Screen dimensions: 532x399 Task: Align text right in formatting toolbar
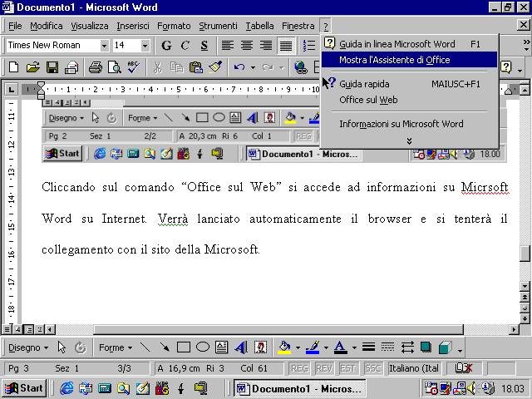click(x=266, y=45)
